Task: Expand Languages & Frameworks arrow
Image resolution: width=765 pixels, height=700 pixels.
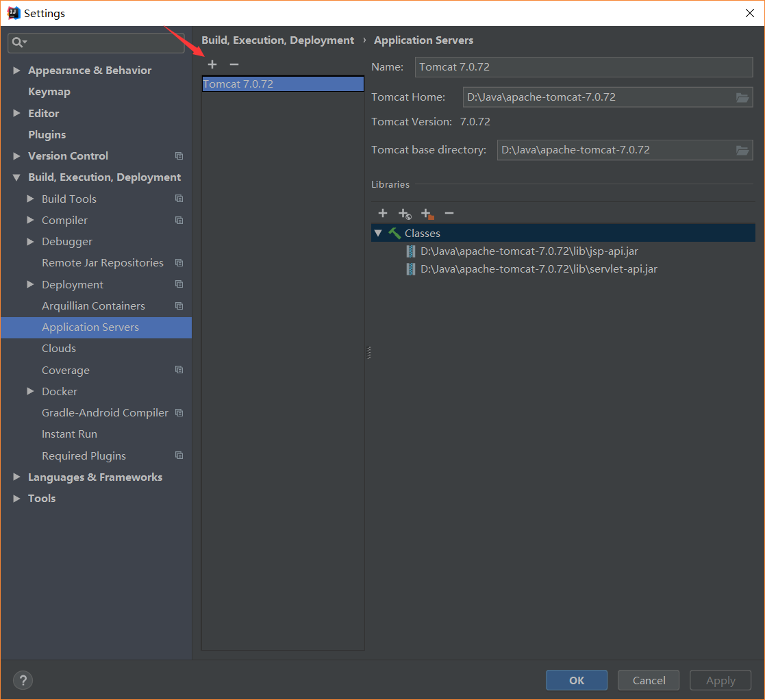Action: pos(16,477)
